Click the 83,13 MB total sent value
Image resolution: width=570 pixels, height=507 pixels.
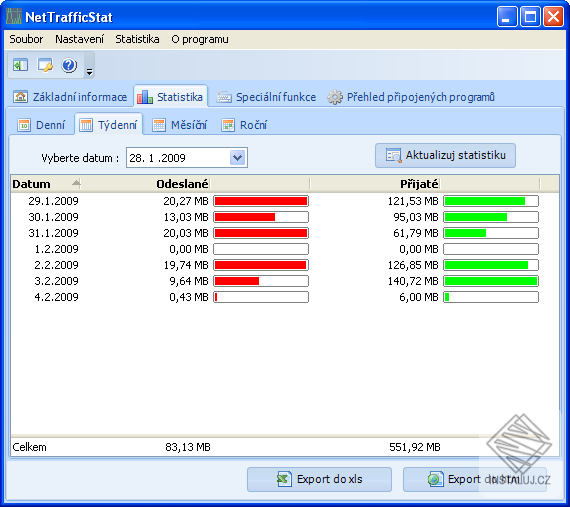click(x=188, y=447)
